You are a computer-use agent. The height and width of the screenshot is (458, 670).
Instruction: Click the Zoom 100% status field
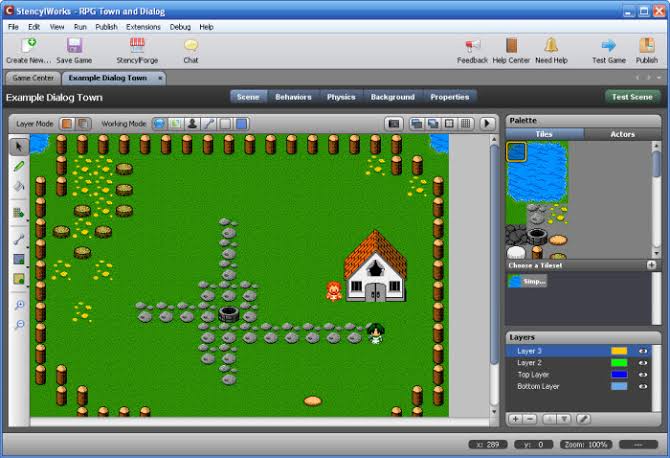coord(586,444)
